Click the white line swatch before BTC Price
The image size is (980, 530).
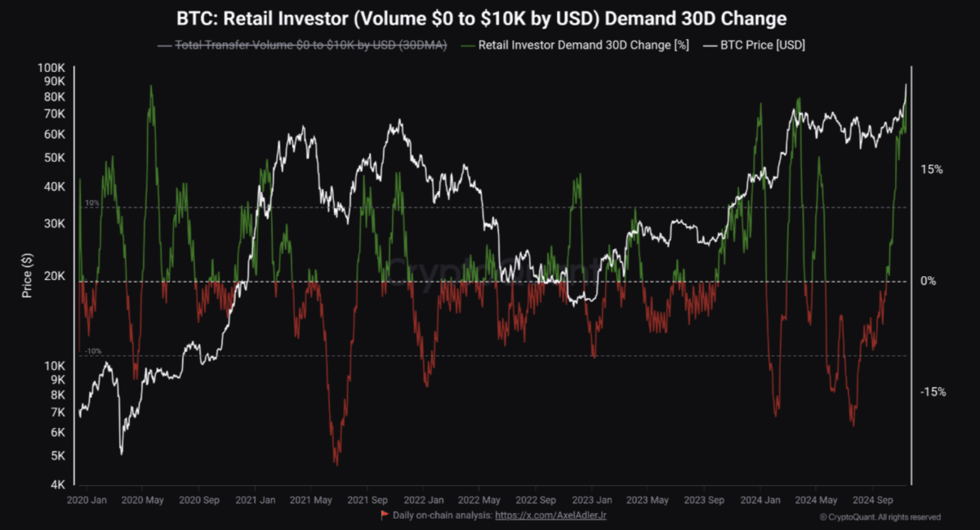(x=707, y=46)
